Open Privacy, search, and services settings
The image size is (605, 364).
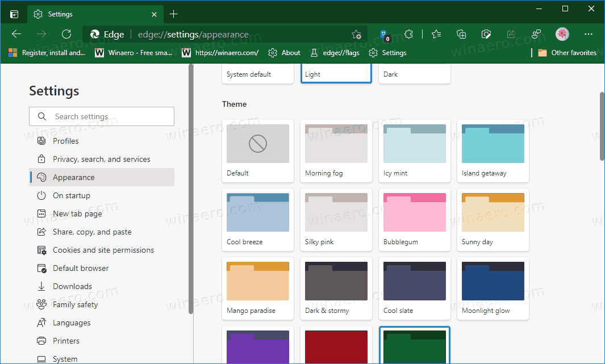(101, 159)
